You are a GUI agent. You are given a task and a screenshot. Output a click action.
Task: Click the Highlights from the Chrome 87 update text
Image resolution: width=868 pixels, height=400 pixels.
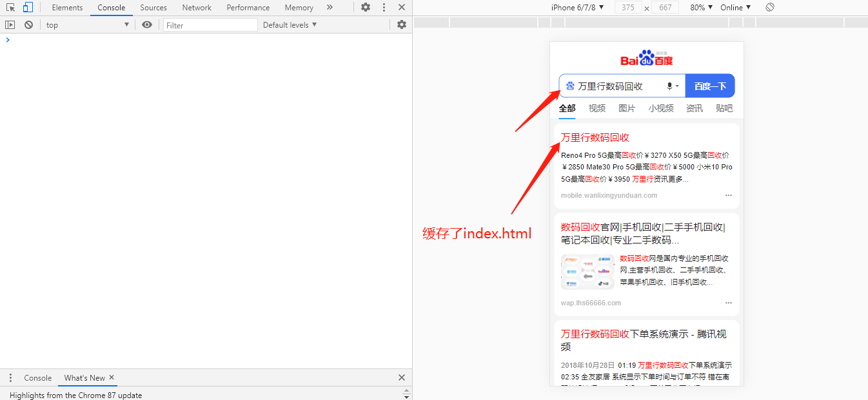coord(75,395)
